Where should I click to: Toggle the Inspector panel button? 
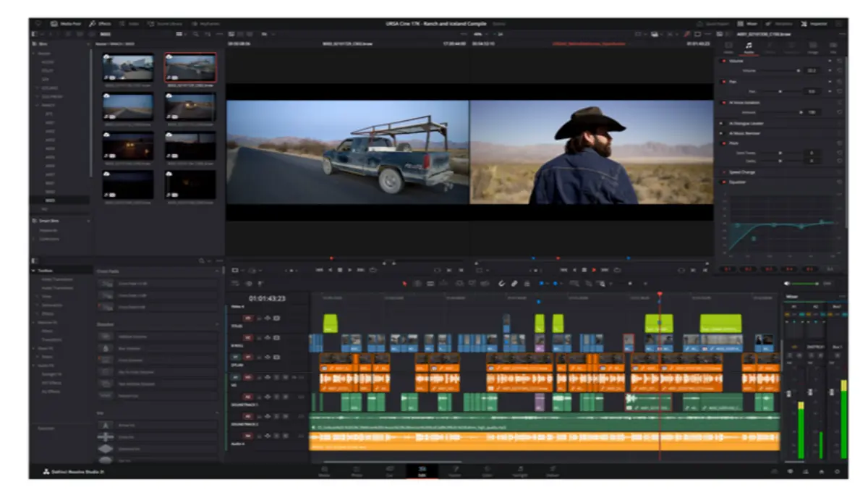coord(814,23)
